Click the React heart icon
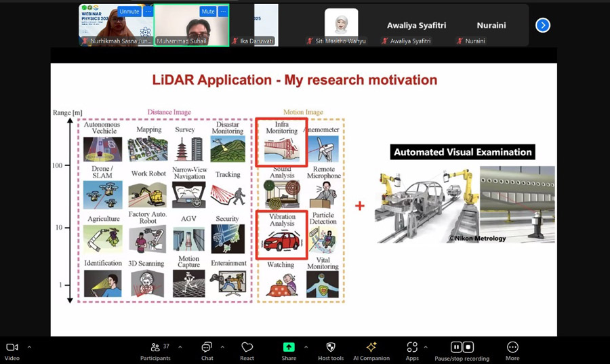The height and width of the screenshot is (364, 610). click(247, 348)
